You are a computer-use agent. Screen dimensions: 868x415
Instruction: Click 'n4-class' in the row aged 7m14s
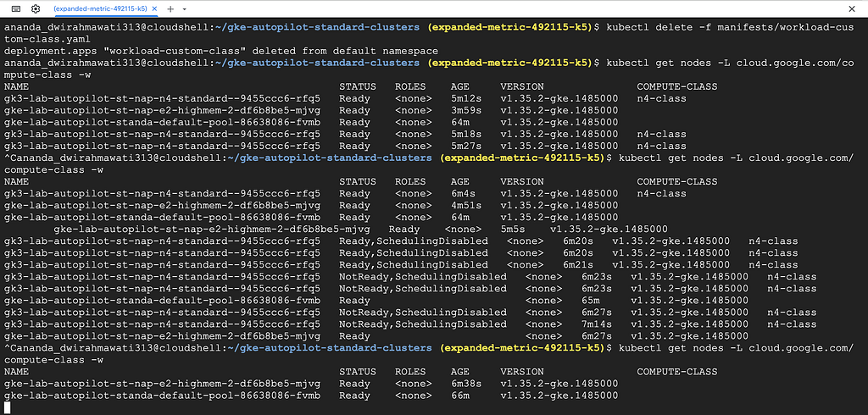792,324
